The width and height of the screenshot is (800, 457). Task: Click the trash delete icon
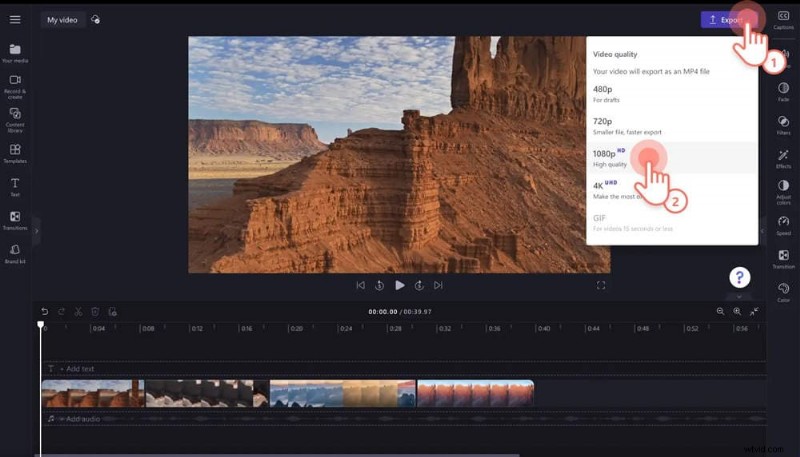click(95, 311)
